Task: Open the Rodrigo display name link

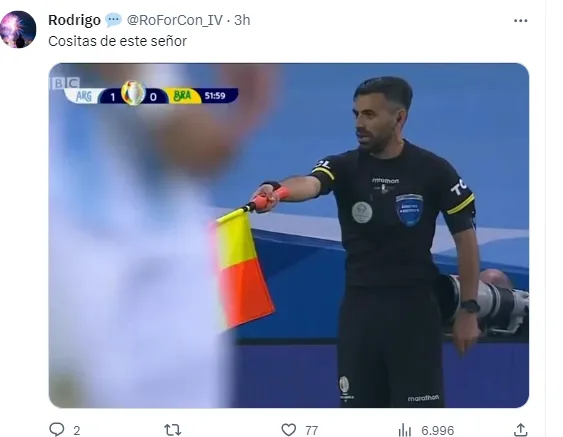Action: point(74,20)
